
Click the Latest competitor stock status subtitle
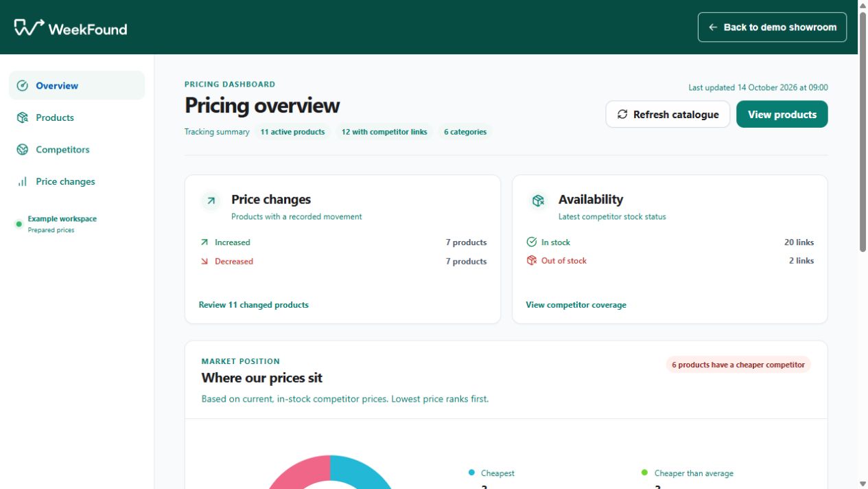(612, 216)
